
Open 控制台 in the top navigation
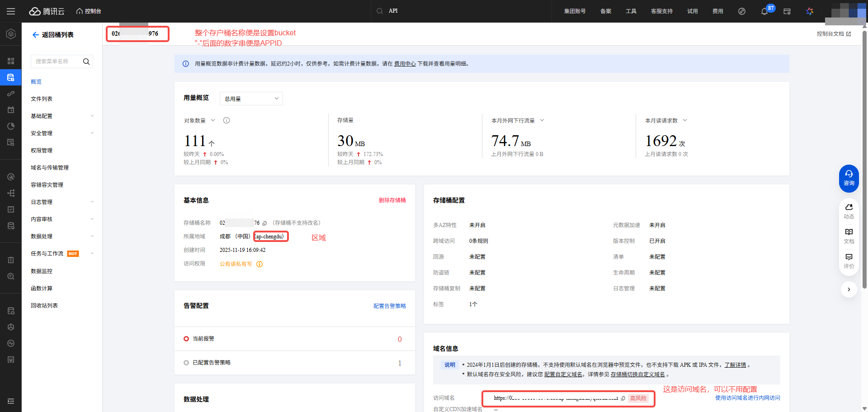(89, 11)
